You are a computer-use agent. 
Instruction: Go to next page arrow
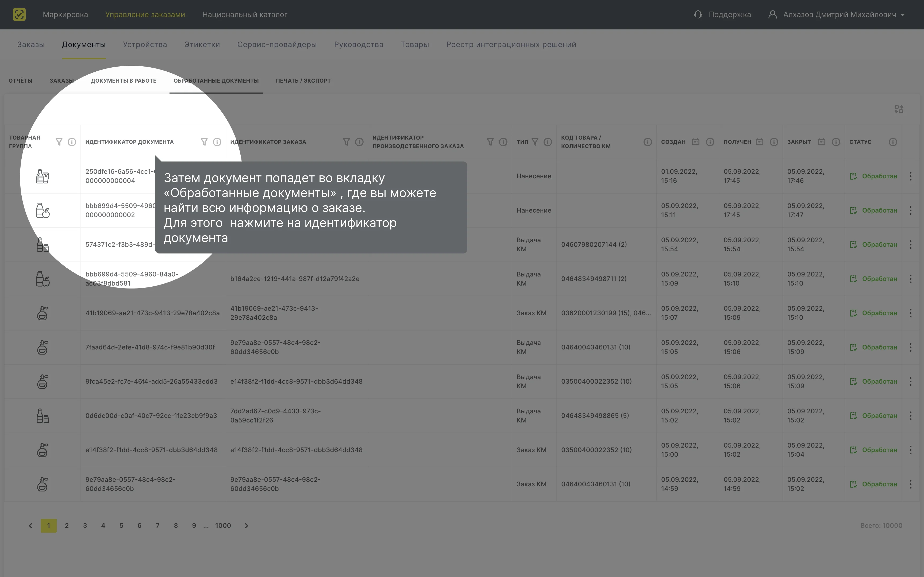pos(247,526)
